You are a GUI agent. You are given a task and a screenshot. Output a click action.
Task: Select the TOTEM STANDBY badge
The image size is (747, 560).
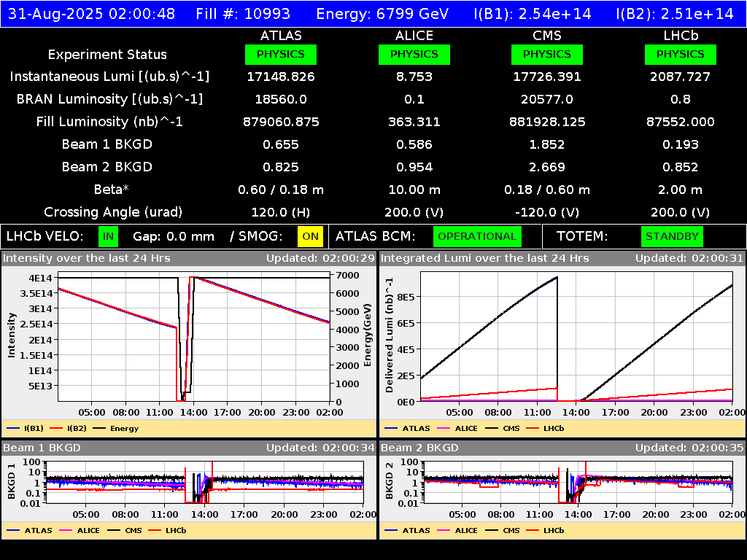click(x=672, y=237)
